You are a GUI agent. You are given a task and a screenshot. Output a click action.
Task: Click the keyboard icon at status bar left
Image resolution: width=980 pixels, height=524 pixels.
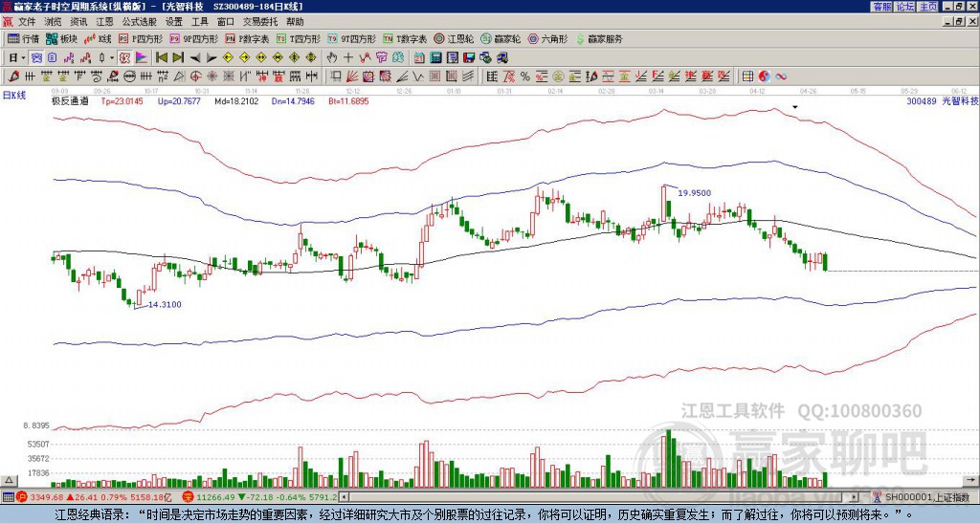[8, 497]
